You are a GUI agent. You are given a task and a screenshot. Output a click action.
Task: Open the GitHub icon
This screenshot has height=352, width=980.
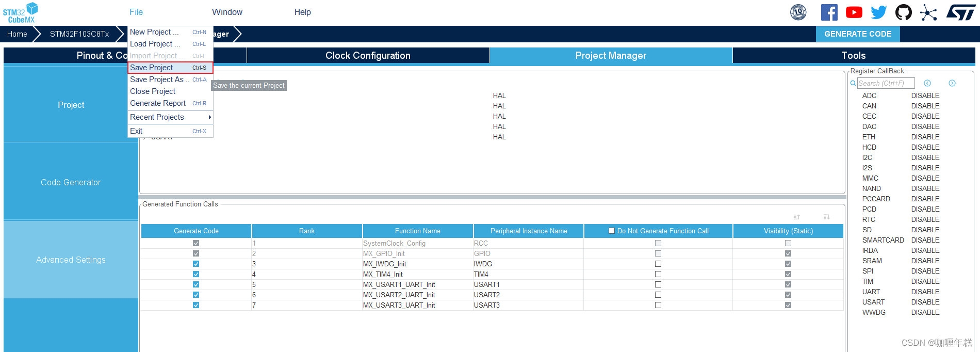tap(904, 12)
